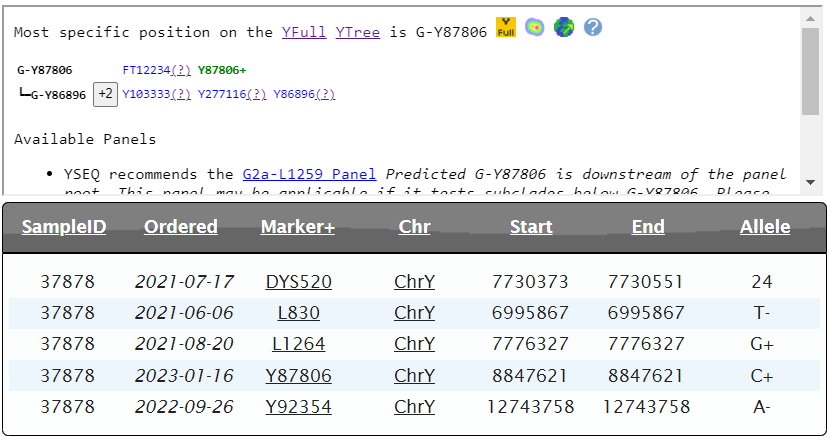Open the YFull link
830x440 pixels.
304,32
